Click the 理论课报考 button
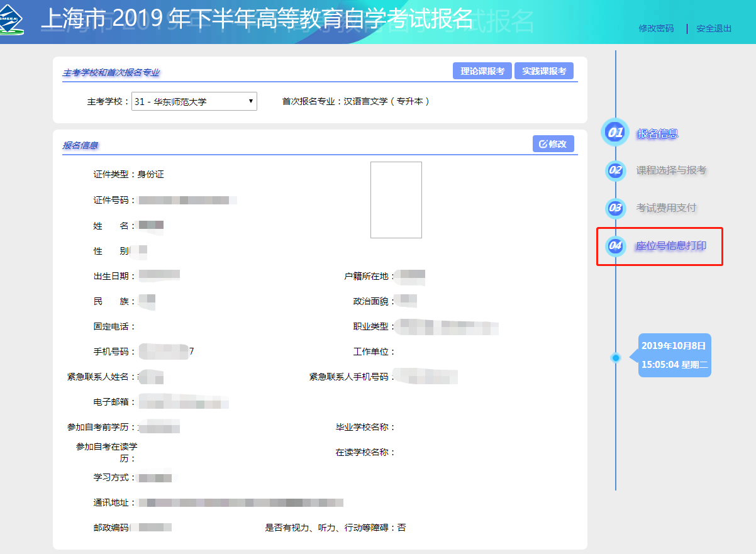Viewport: 756px width, 554px height. coord(482,70)
